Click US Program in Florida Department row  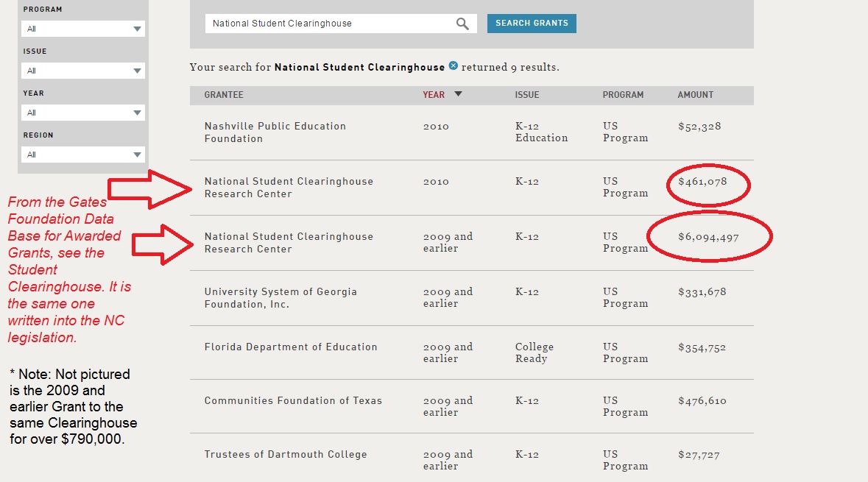point(625,352)
